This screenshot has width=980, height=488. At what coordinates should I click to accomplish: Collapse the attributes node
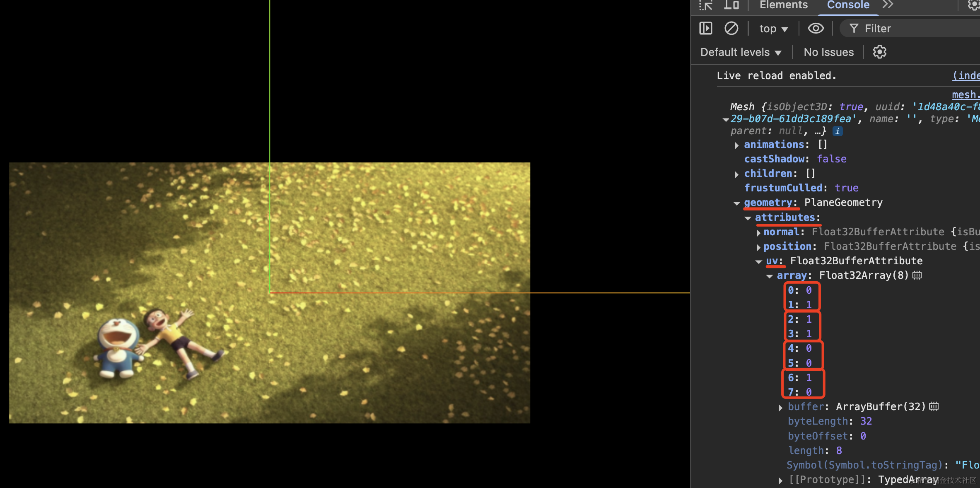[x=748, y=218]
